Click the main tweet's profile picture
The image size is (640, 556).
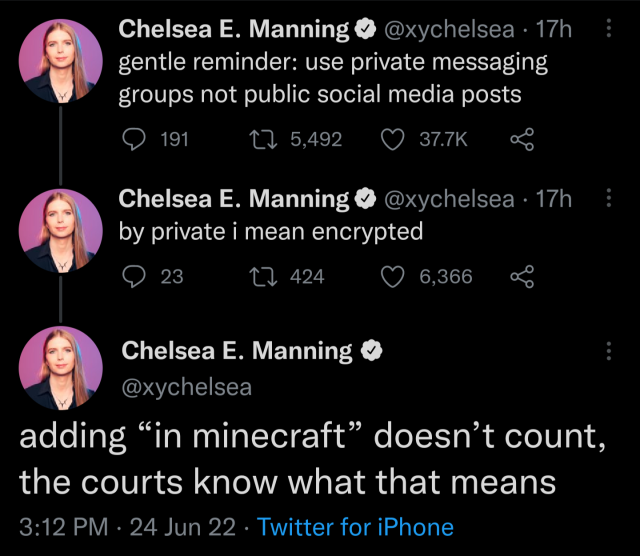pos(61,368)
